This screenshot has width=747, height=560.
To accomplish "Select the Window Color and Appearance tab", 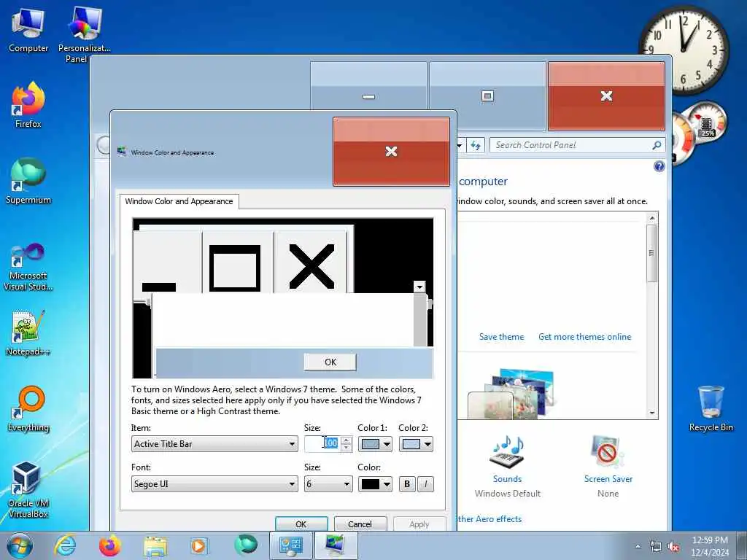I will pos(179,201).
